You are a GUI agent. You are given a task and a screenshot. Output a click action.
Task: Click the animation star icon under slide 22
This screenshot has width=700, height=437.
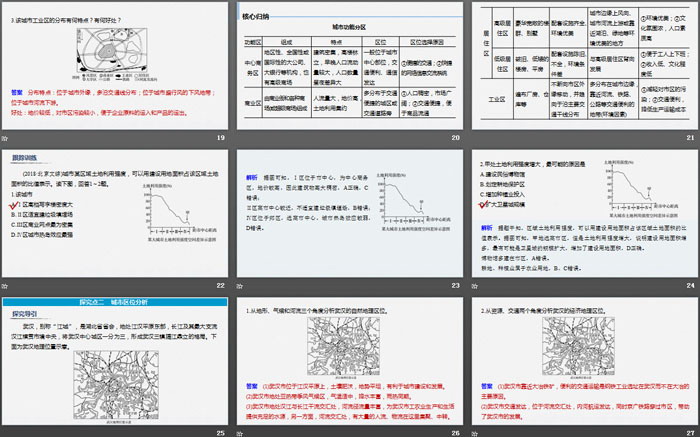pyautogui.click(x=5, y=286)
